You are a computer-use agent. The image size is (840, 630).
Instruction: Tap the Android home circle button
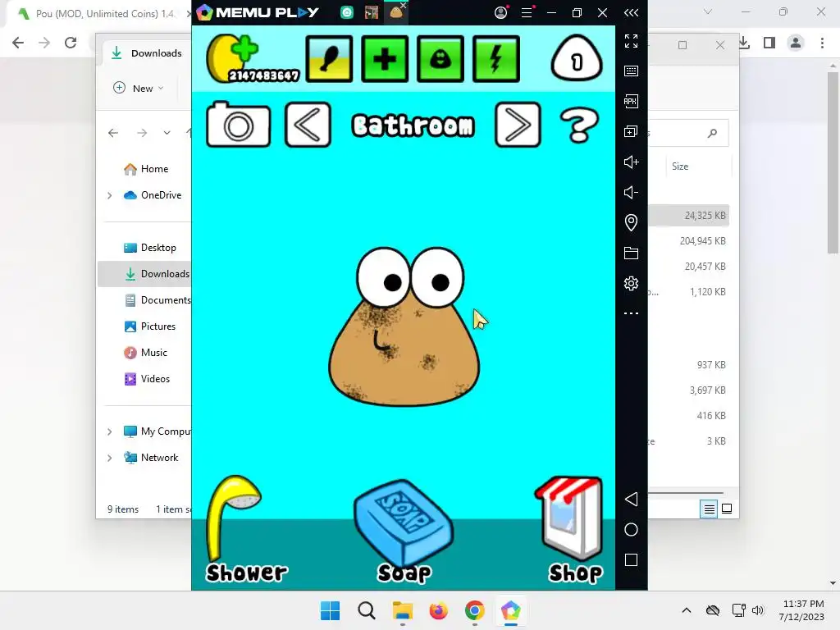click(631, 530)
